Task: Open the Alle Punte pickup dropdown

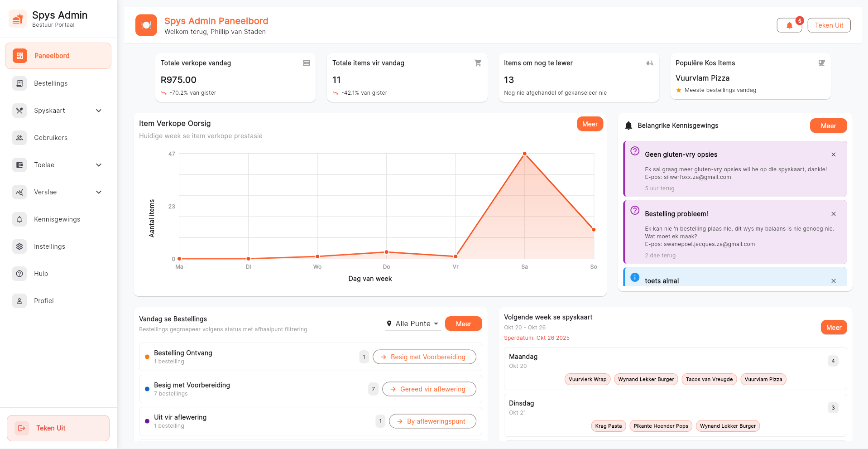Action: pyautogui.click(x=412, y=323)
